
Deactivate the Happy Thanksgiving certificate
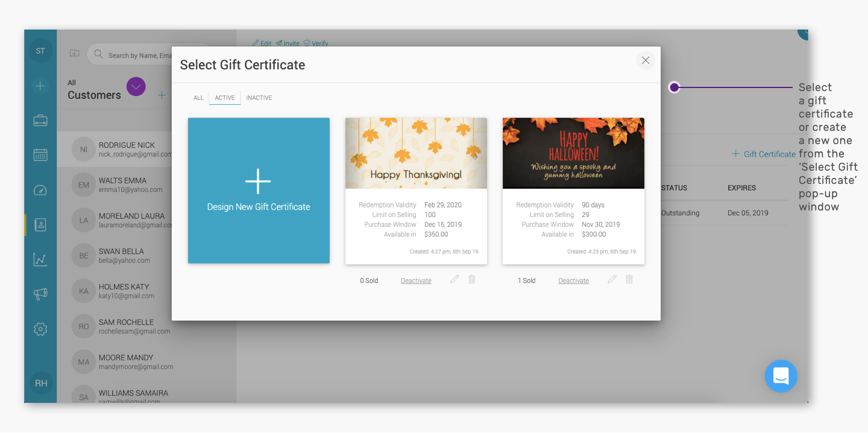(416, 280)
